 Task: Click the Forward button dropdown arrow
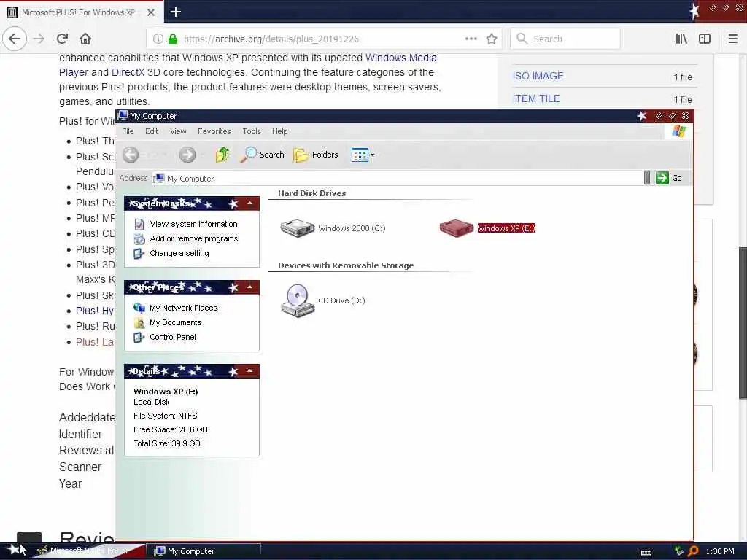click(x=203, y=155)
